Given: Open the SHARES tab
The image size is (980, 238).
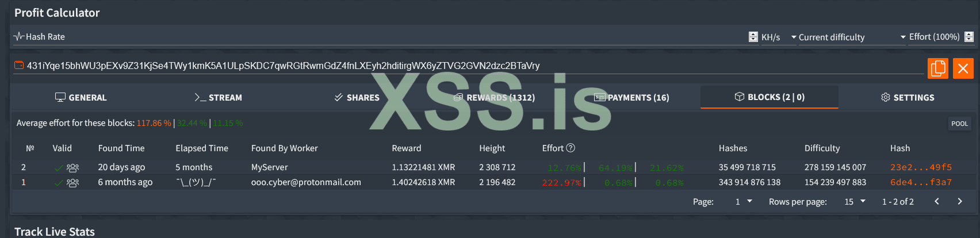Looking at the screenshot, I should [x=357, y=97].
